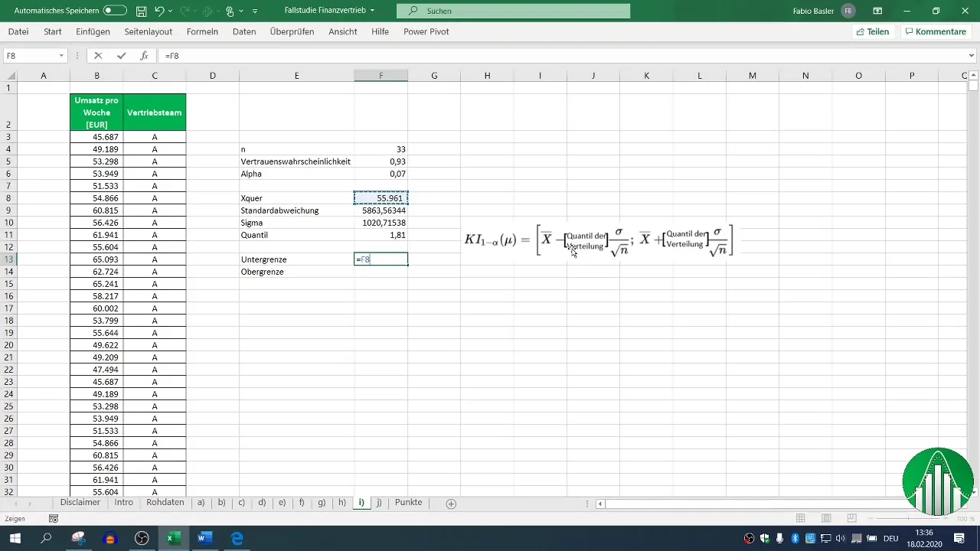Open the Hilfe ribbon tab
The image size is (980, 551).
click(x=380, y=32)
